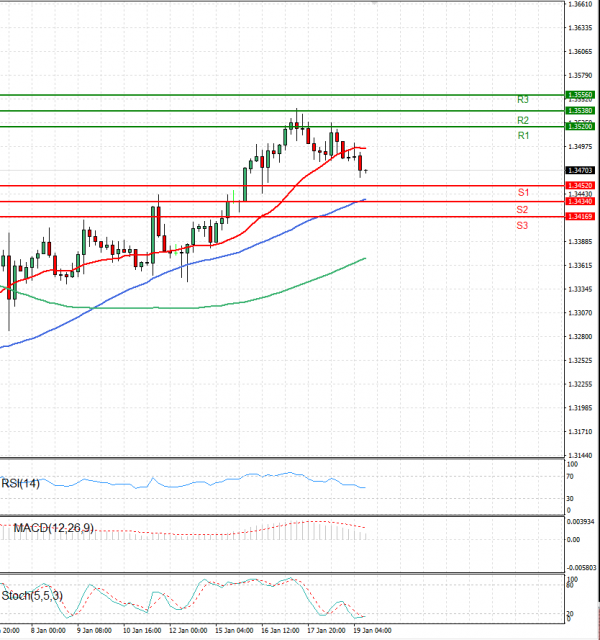Click the MACD scale value 0.003934

(x=579, y=522)
